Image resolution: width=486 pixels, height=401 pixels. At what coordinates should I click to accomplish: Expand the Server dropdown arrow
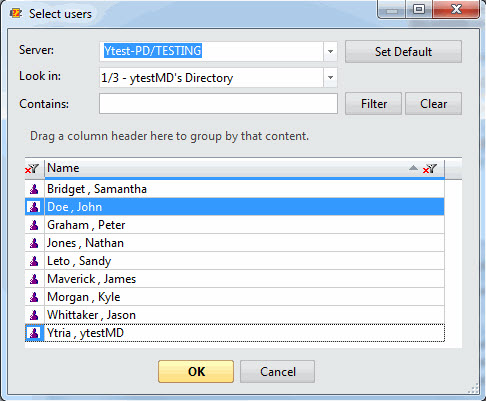tap(330, 51)
